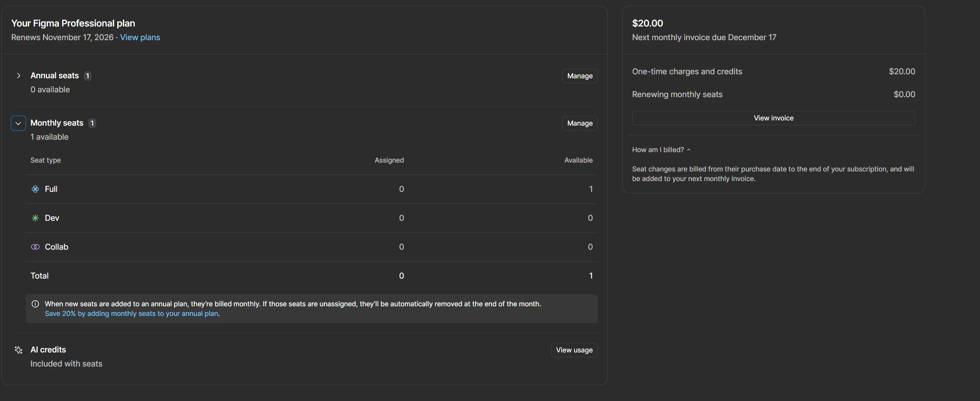This screenshot has width=980, height=401.
Task: Click the 'Total' row label
Action: [x=39, y=276]
